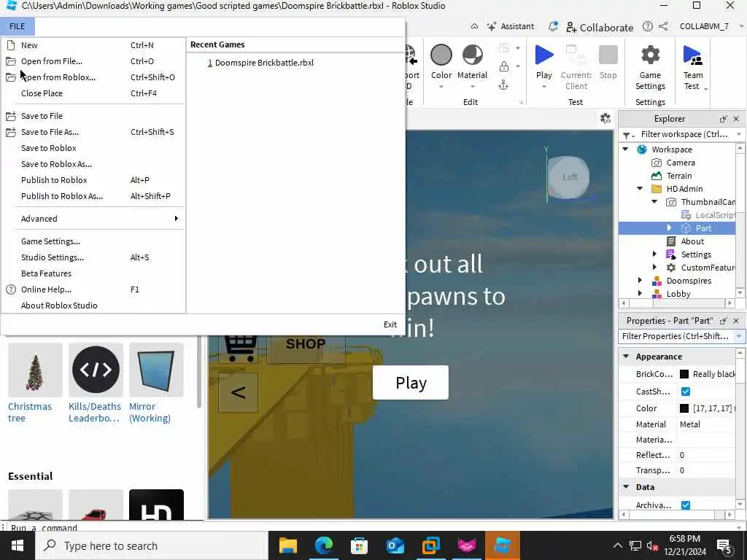
Task: Choose Save to File As
Action: pos(94,132)
